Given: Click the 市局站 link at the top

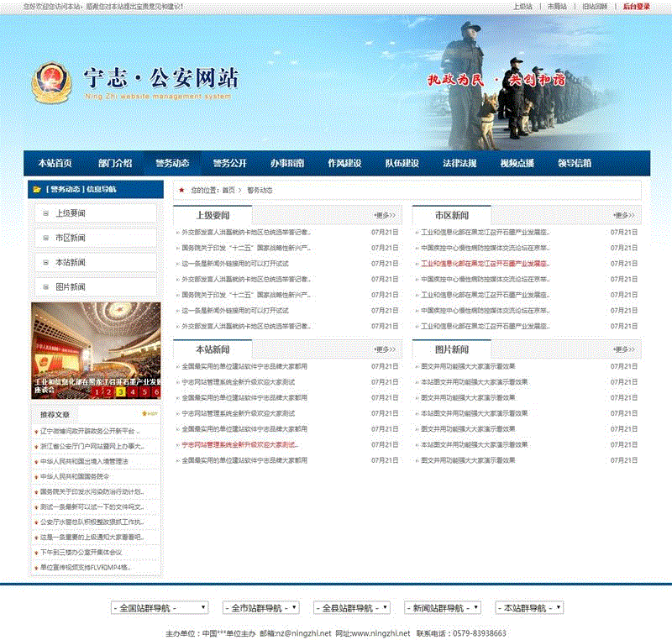Looking at the screenshot, I should click(557, 7).
